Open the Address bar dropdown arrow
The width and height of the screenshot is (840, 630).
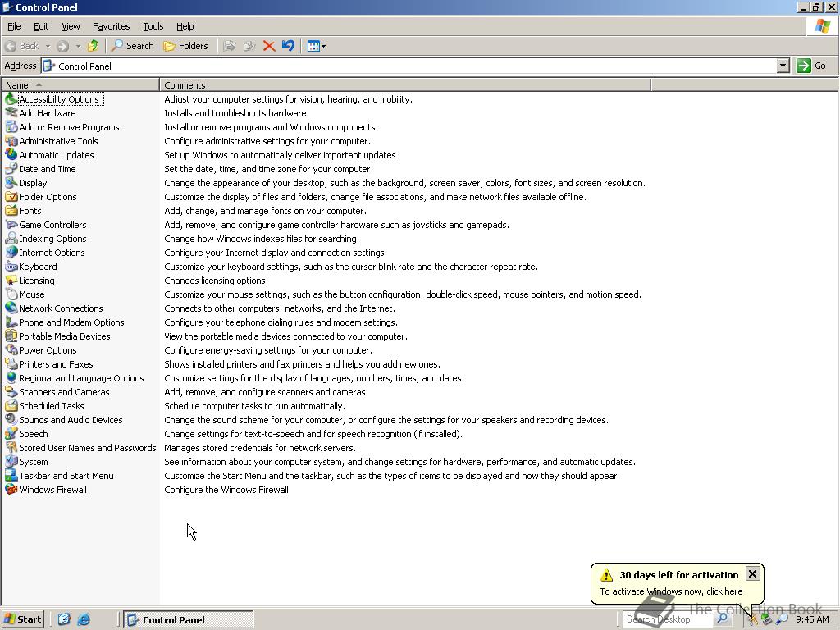(783, 66)
